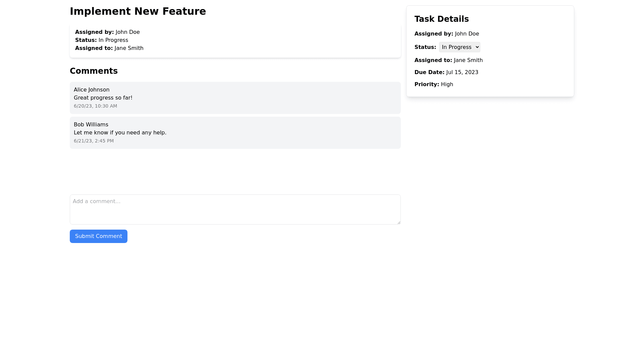Click the 6/21/23, 2:45 PM timestamp
Viewport: 644px width, 362px height.
pos(94,141)
